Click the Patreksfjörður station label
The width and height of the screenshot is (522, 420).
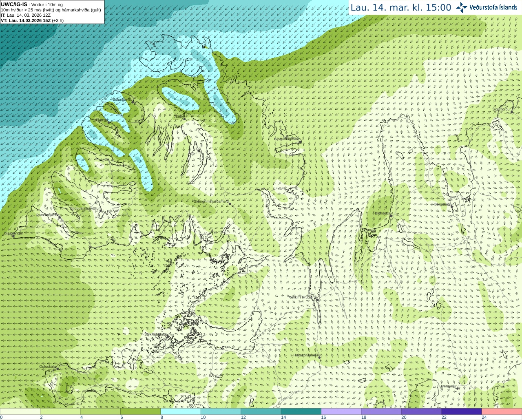point(48,214)
